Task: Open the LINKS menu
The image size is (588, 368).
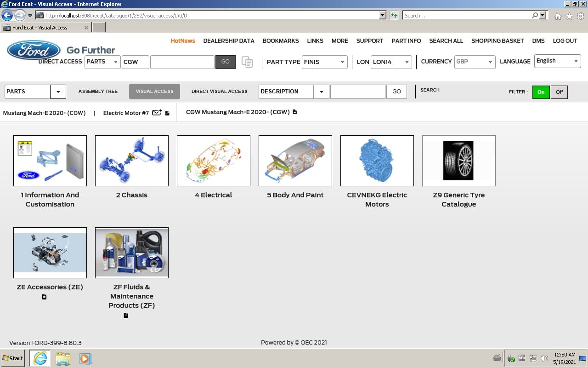Action: click(315, 40)
